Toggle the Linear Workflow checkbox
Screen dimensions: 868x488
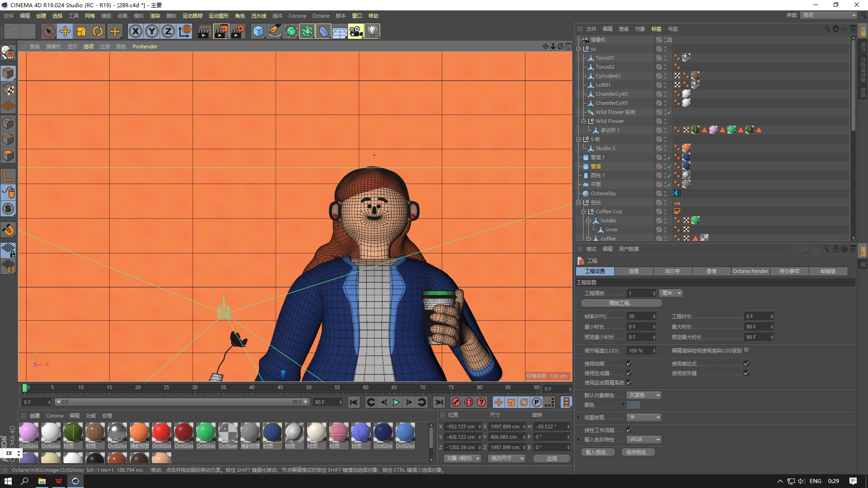(x=629, y=430)
